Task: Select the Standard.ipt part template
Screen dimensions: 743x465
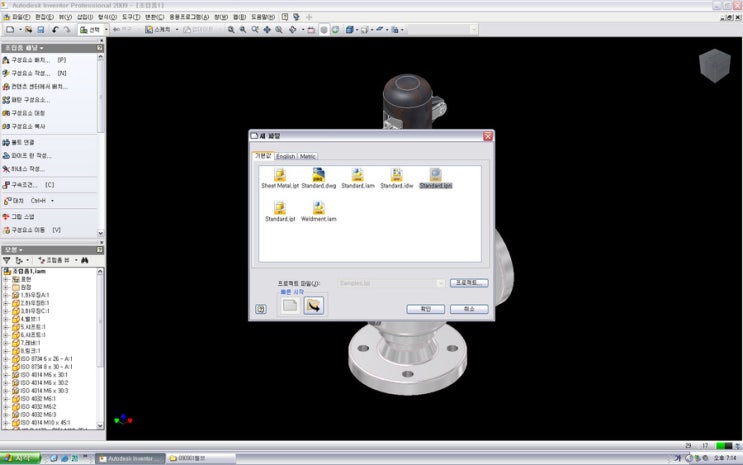Action: tap(280, 212)
